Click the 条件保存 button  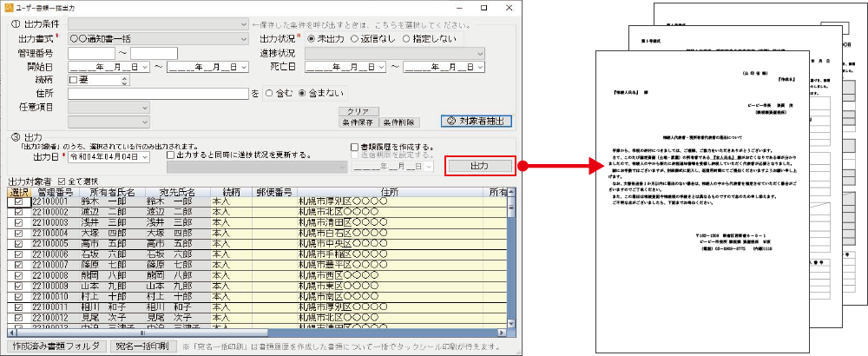point(358,122)
